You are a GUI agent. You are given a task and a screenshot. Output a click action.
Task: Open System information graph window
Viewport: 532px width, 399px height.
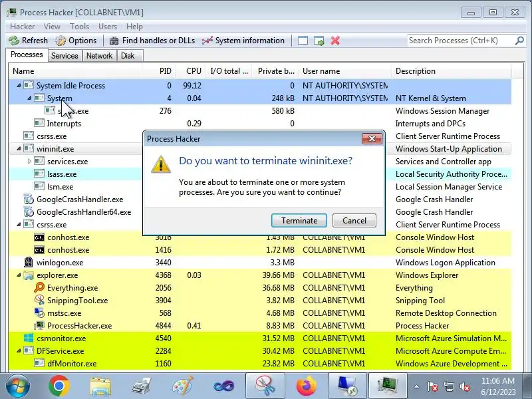[x=243, y=41]
